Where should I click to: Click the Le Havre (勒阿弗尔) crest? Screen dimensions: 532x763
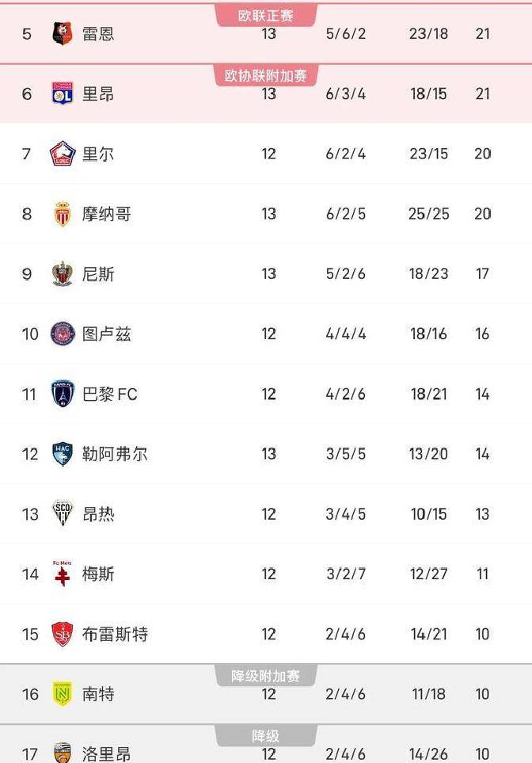63,454
